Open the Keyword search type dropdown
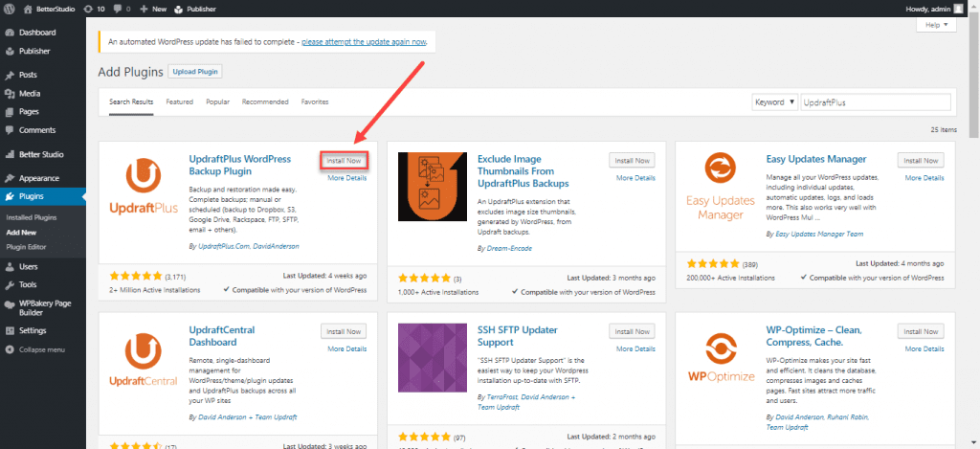This screenshot has height=449, width=980. (774, 101)
